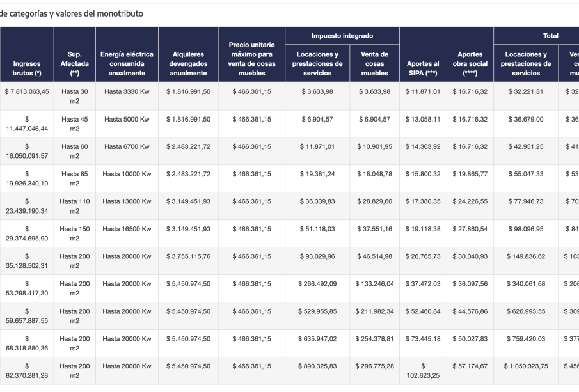This screenshot has height=392, width=579.
Task: Click the goods tax value "$ 37.551,16"
Action: [x=374, y=229]
